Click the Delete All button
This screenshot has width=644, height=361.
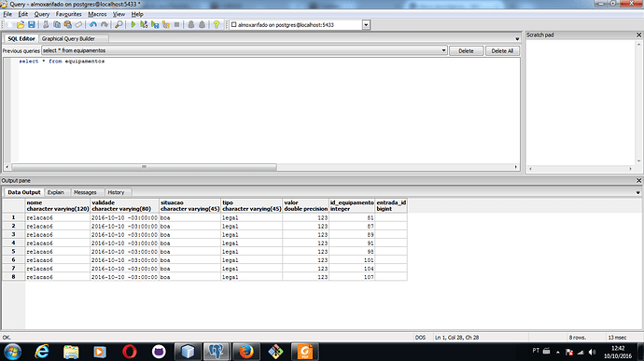coord(502,51)
